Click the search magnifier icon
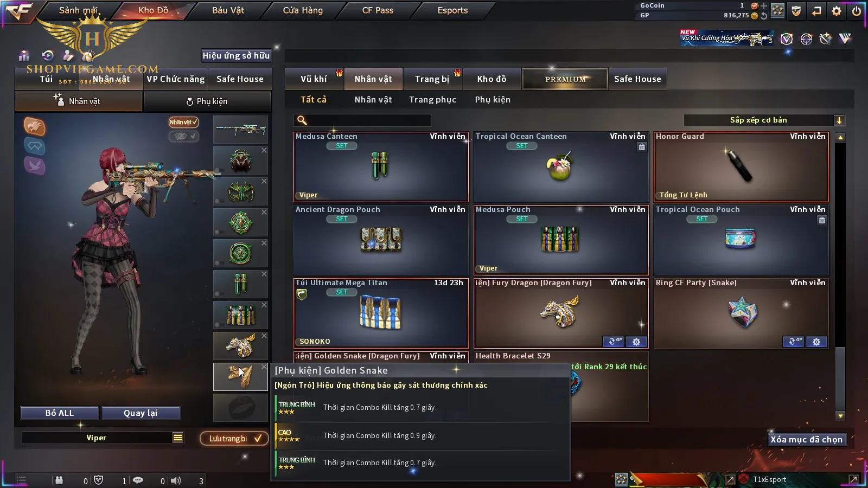The image size is (868, 488). point(302,120)
